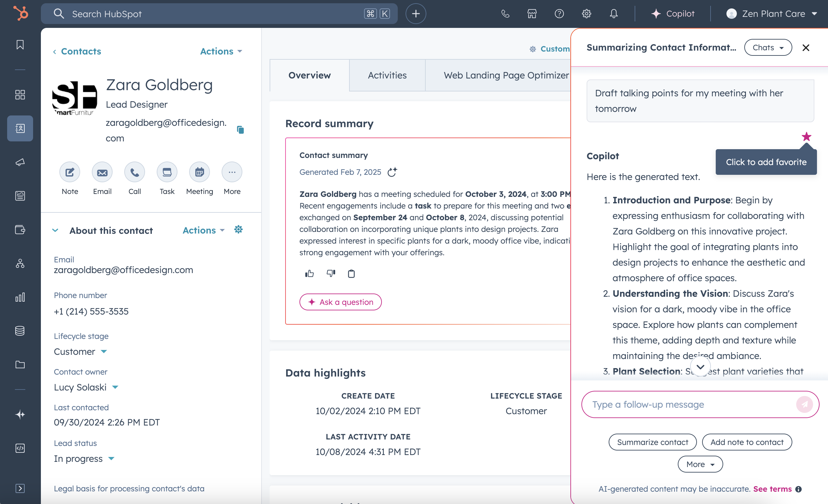
Task: Click the AI terms info icon
Action: (x=798, y=489)
